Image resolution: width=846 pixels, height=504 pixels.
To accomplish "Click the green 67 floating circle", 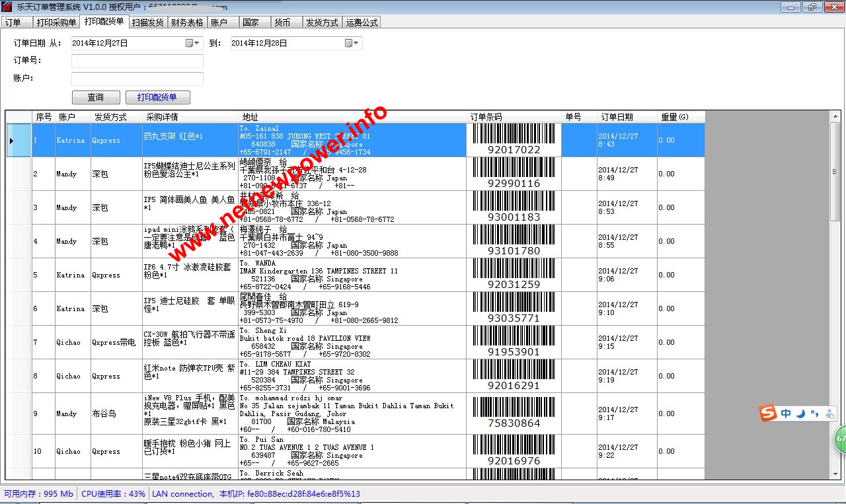I will pos(840,439).
